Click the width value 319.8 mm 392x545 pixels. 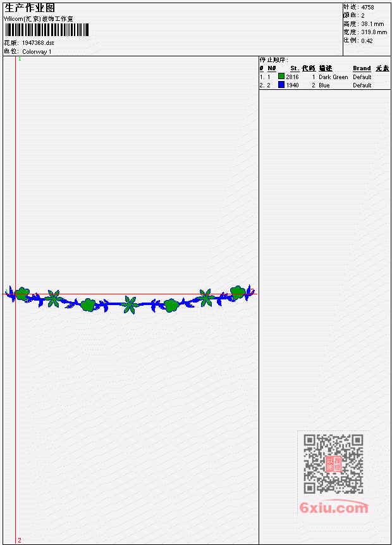(374, 32)
